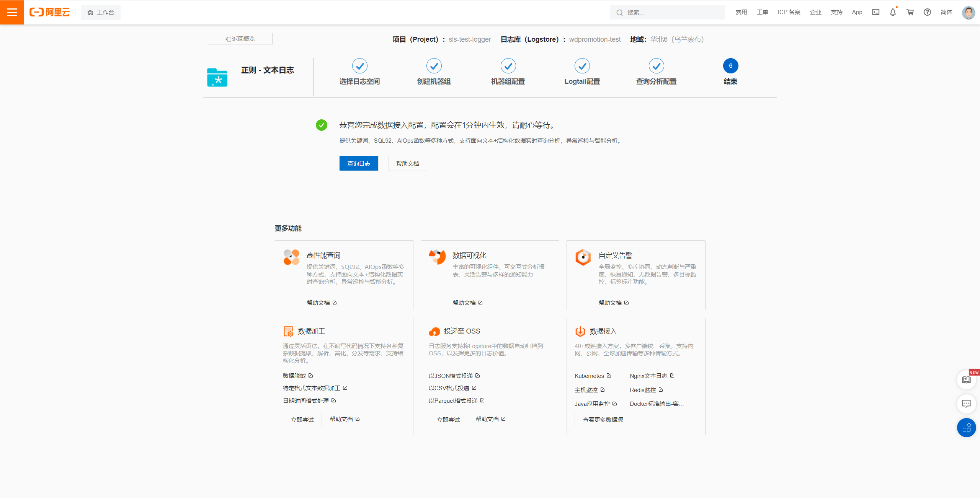Open the floating chat feedback icon
Viewport: 980px width, 498px height.
966,404
